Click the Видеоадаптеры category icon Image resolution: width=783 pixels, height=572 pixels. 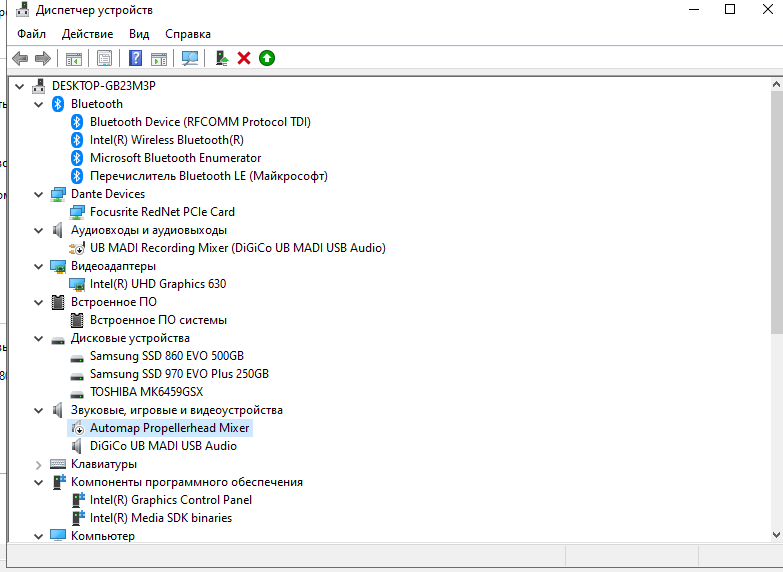(58, 266)
